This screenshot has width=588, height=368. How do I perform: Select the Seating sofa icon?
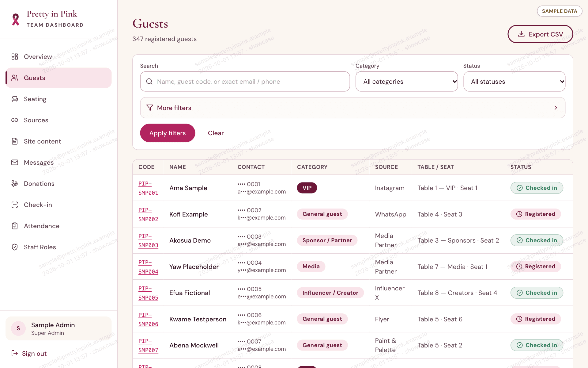pos(15,99)
